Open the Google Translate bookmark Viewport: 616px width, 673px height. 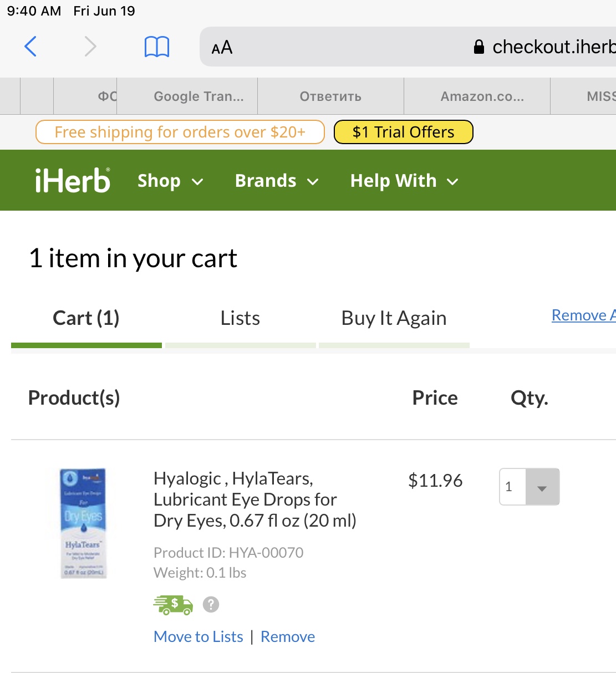click(x=198, y=96)
